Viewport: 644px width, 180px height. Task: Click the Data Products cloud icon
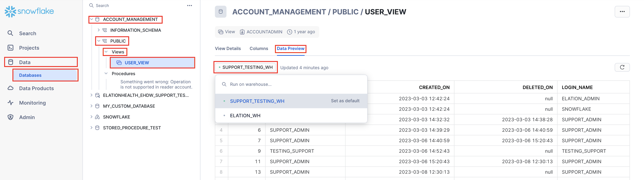click(10, 88)
